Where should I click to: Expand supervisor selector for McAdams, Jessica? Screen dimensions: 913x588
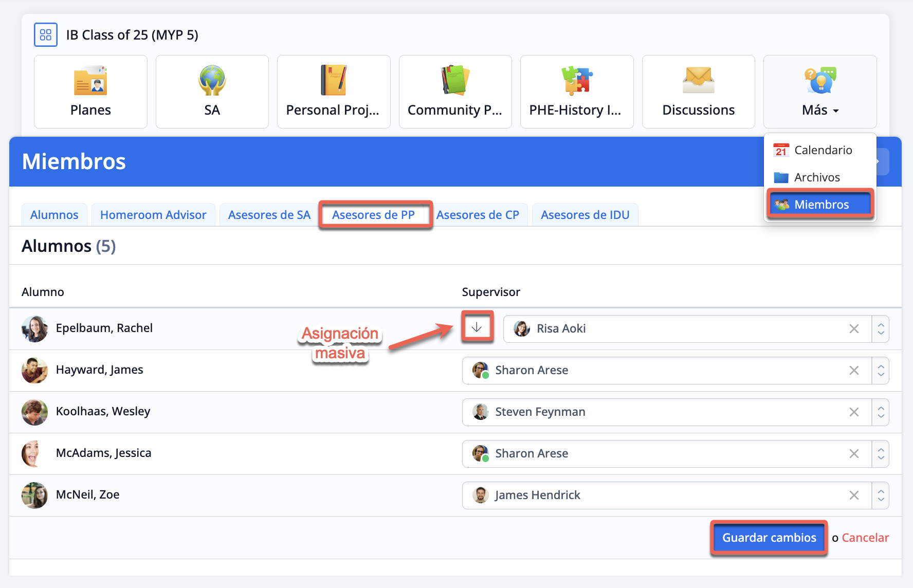tap(881, 454)
